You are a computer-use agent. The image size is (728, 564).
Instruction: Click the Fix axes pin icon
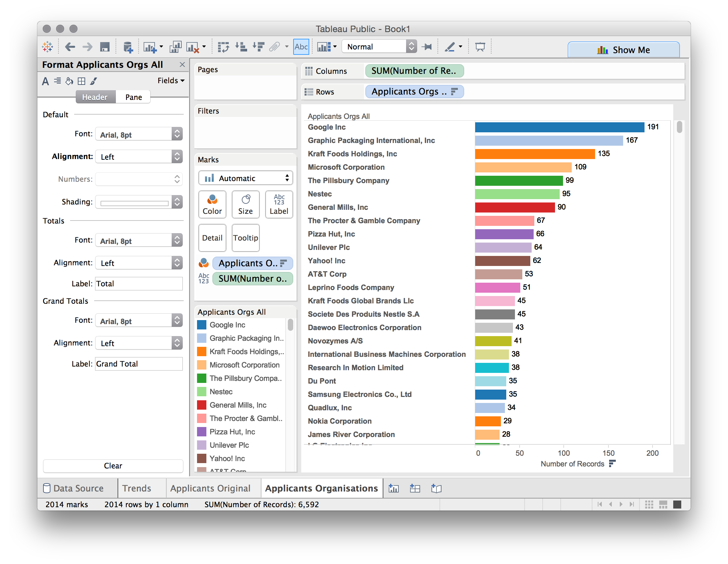(426, 47)
